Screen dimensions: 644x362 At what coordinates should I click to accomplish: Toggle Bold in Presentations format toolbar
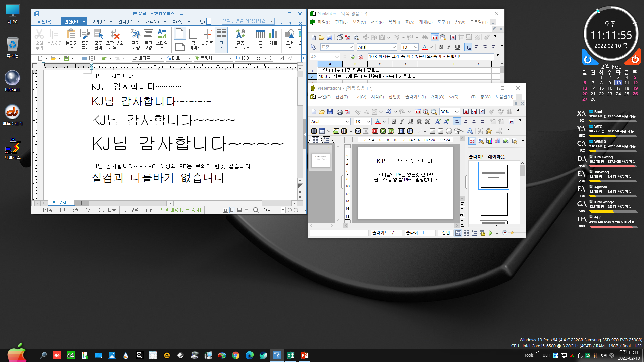(394, 121)
